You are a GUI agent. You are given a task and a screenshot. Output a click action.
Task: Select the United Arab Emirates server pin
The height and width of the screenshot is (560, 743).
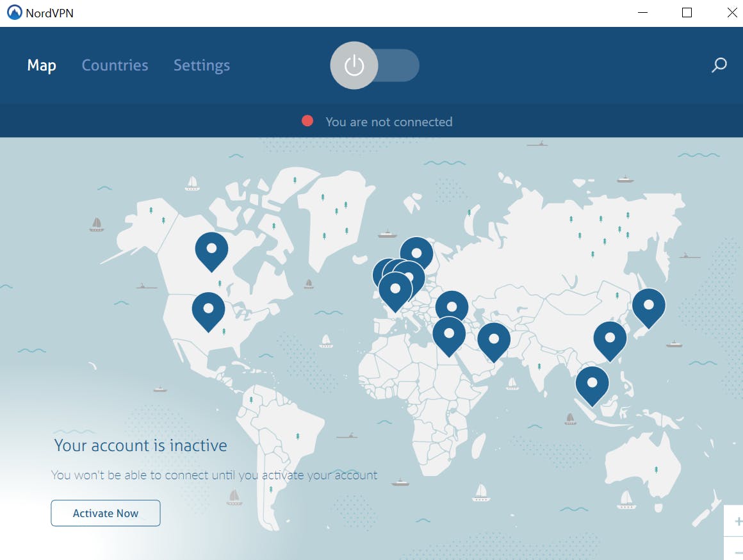coord(494,342)
